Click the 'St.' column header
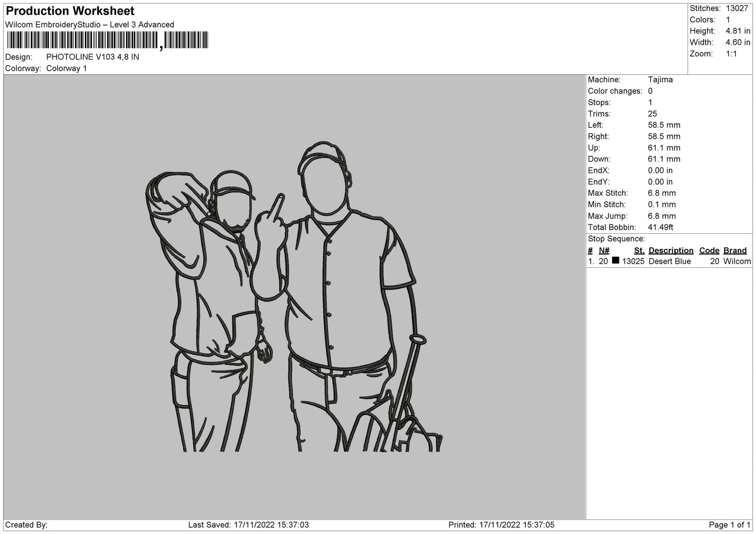756x534 pixels. point(639,251)
